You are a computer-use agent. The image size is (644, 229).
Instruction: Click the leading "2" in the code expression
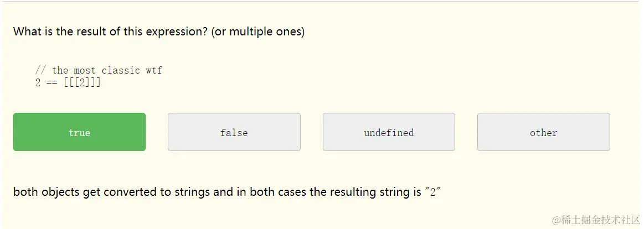click(38, 83)
